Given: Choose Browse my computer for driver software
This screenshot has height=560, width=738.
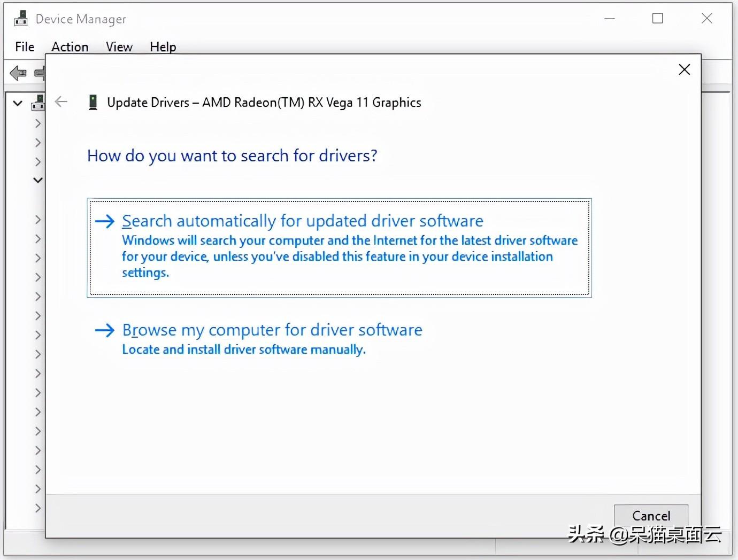Looking at the screenshot, I should pos(258,339).
